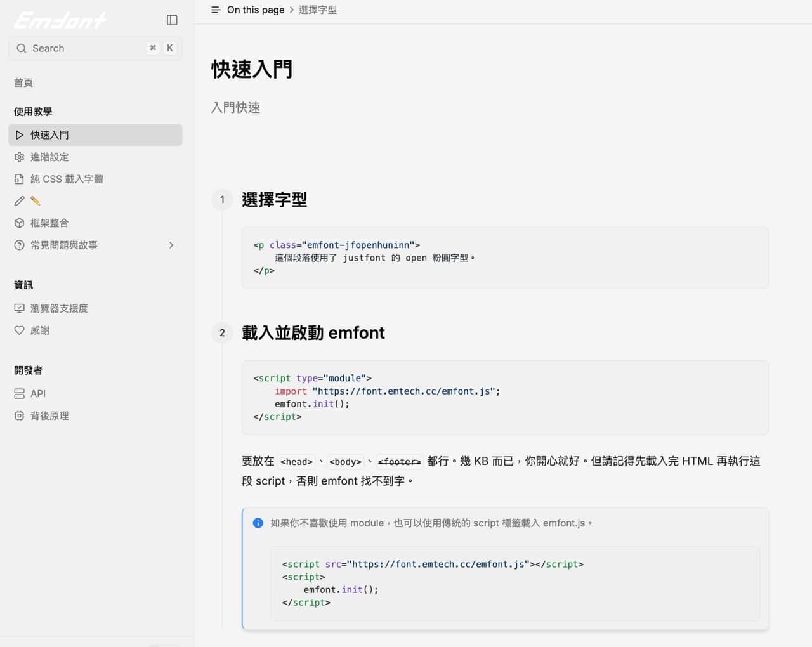Collapse sidebar with panel toggle icon
Screen dimensions: 812x647
tap(172, 20)
